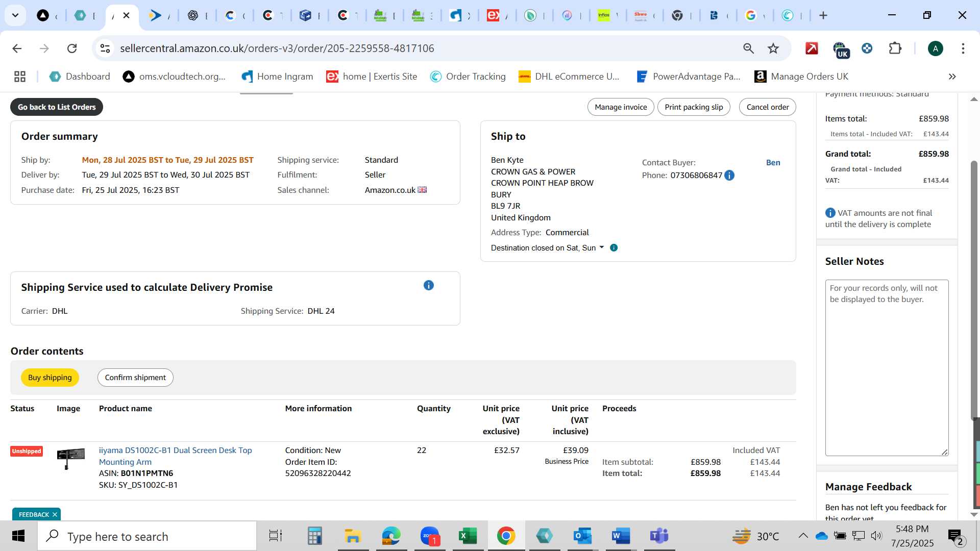Click Go back to List Orders

[x=57, y=107]
